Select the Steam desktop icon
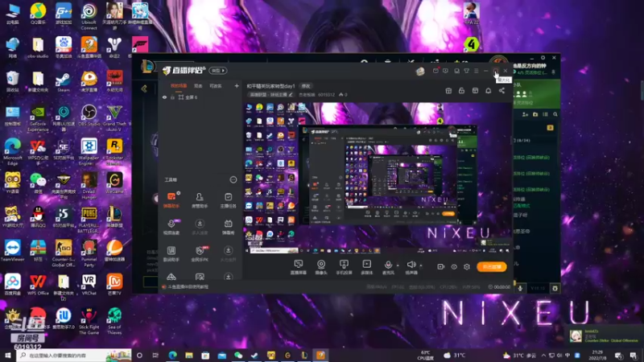644x362 pixels. (x=64, y=81)
